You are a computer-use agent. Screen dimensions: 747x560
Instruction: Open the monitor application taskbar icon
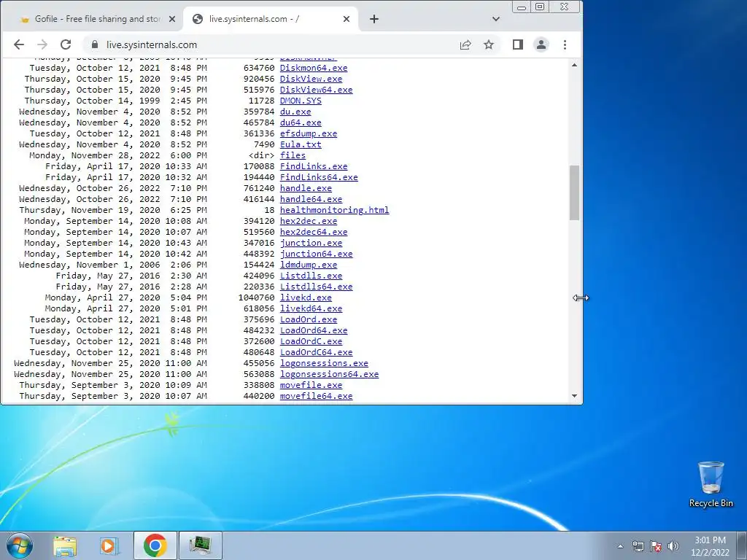tap(200, 545)
